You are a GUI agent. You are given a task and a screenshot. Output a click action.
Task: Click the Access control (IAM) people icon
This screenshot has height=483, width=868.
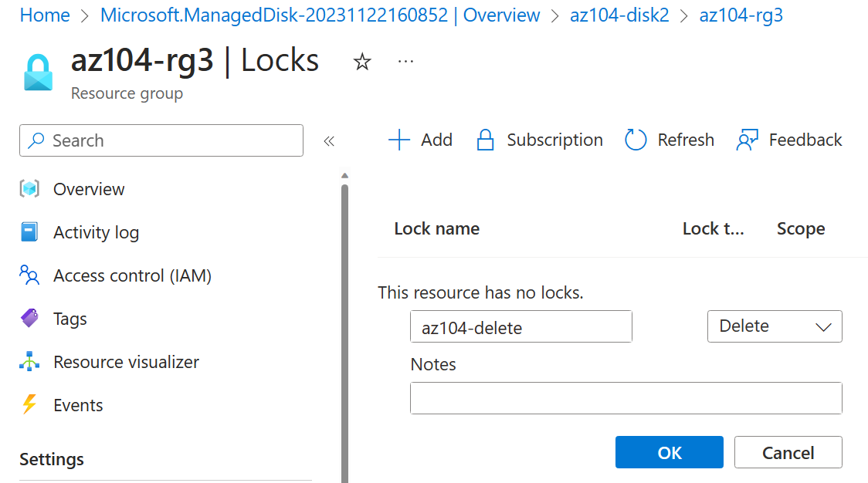[x=29, y=275]
